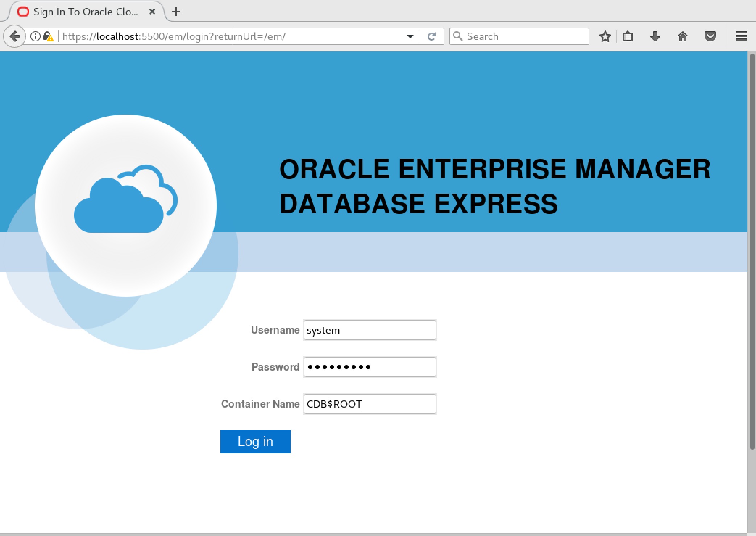Close the Oracle sign-in tab

(x=152, y=12)
